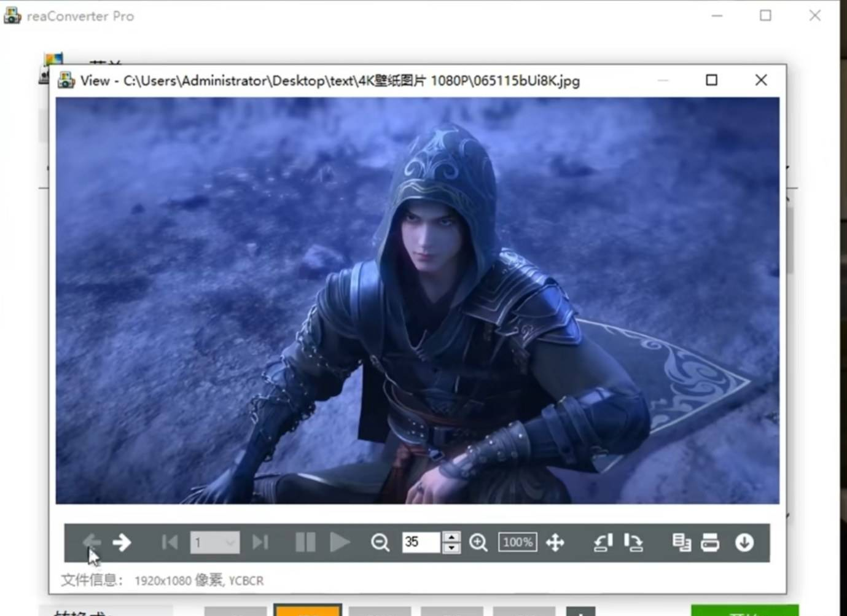This screenshot has height=616, width=847.
Task: Increase zoom value with up stepper
Action: 451,537
